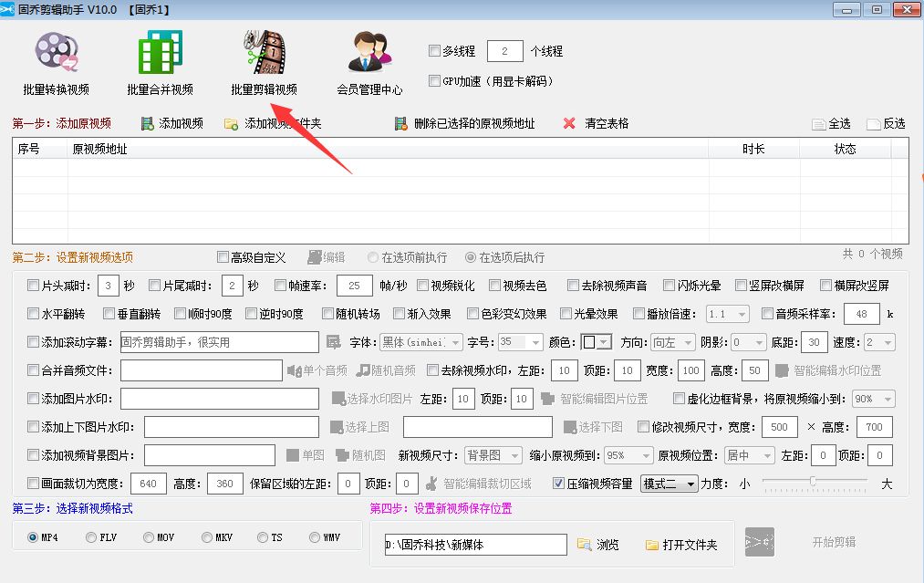Open the 缩小原视频到 95% dropdown
924x583 pixels.
coord(629,455)
